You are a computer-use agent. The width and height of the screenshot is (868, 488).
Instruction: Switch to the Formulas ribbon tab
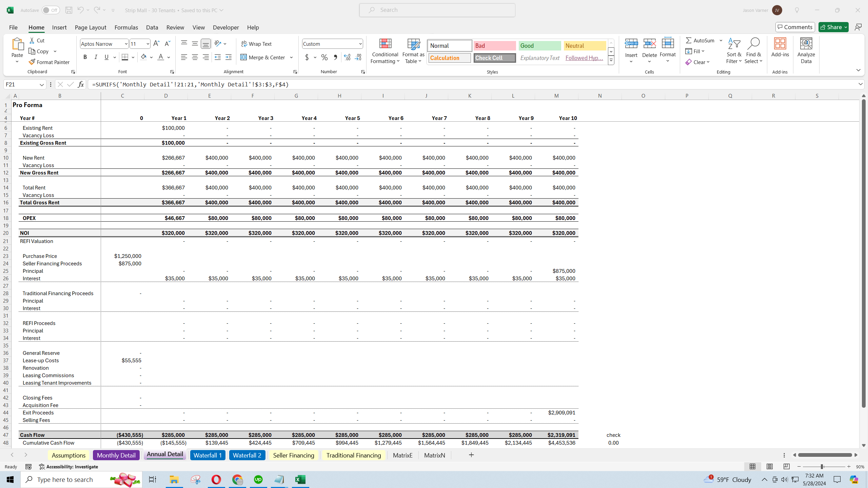click(126, 27)
